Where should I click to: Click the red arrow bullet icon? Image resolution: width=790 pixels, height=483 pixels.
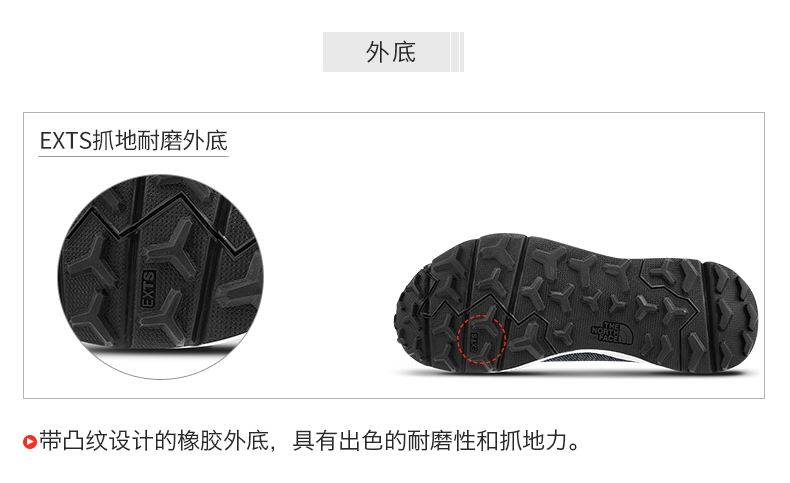[30, 442]
